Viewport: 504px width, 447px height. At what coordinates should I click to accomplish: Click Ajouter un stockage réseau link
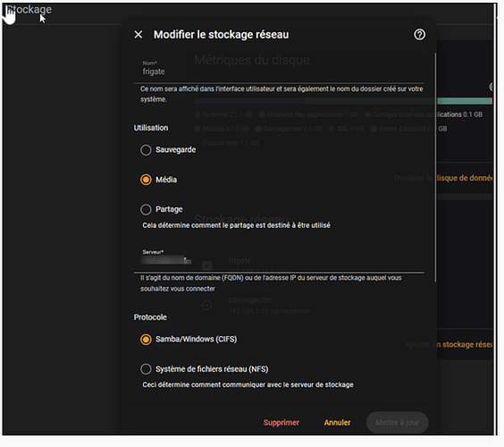[x=466, y=344]
